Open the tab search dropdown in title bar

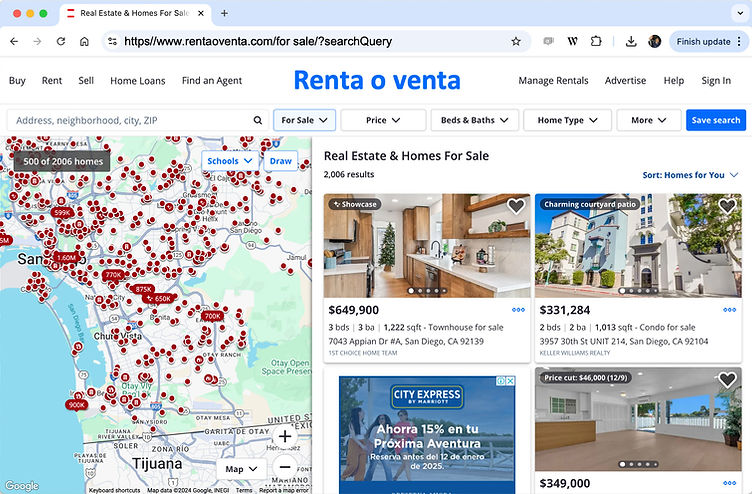click(x=740, y=13)
